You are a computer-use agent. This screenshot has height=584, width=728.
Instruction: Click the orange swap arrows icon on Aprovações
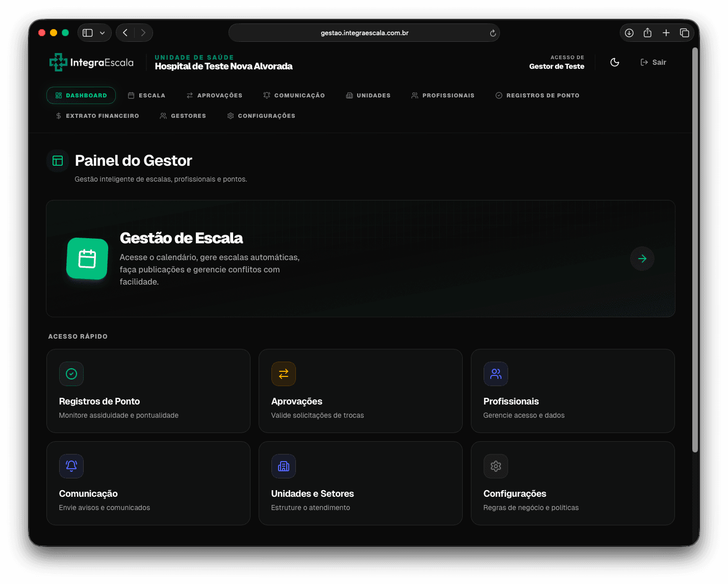283,374
